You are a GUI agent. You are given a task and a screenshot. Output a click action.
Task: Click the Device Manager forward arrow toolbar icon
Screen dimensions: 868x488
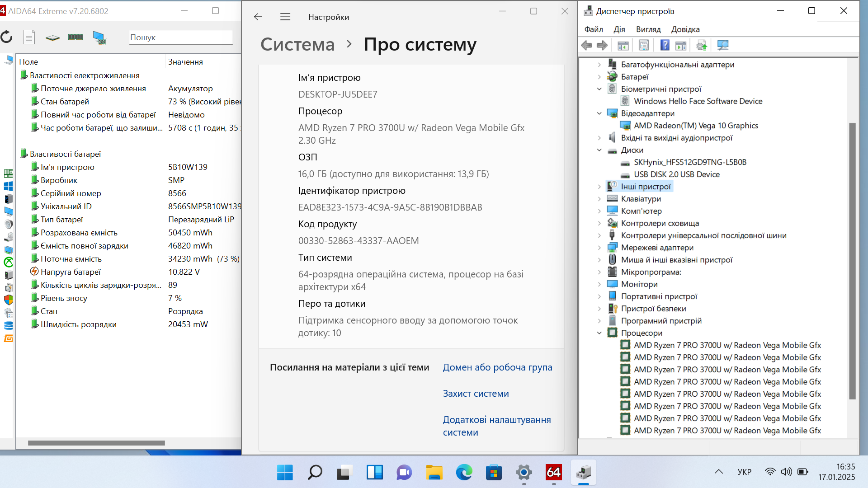pyautogui.click(x=602, y=45)
